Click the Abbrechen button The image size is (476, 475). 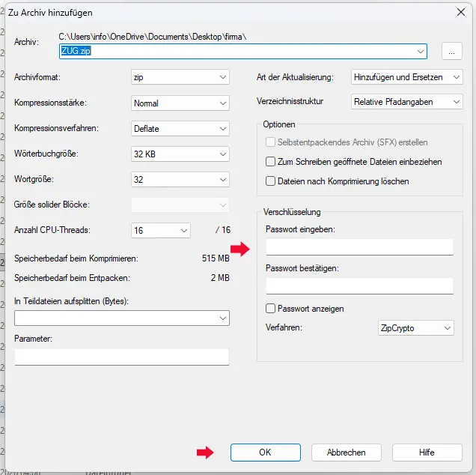pos(346,453)
